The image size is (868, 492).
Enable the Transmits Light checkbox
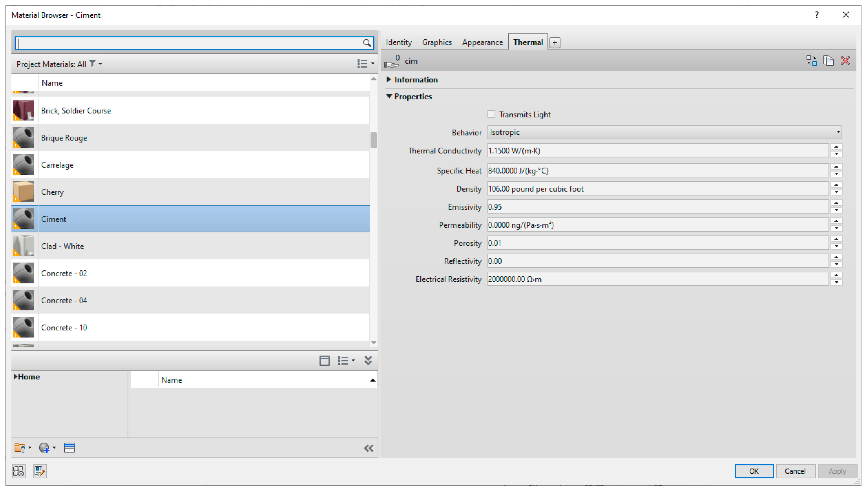pyautogui.click(x=491, y=114)
